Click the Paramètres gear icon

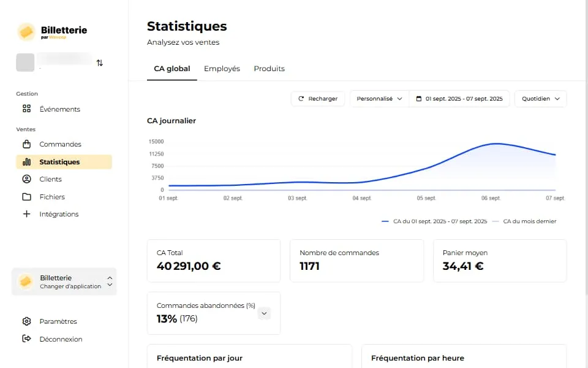pyautogui.click(x=26, y=321)
